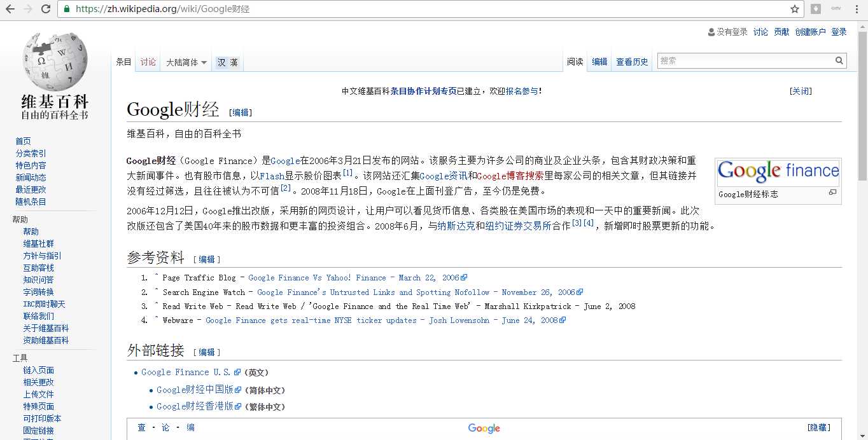Screen dimensions: 868x440
Task: Collapse navbox with 隐藏 toggle
Action: pyautogui.click(x=818, y=428)
